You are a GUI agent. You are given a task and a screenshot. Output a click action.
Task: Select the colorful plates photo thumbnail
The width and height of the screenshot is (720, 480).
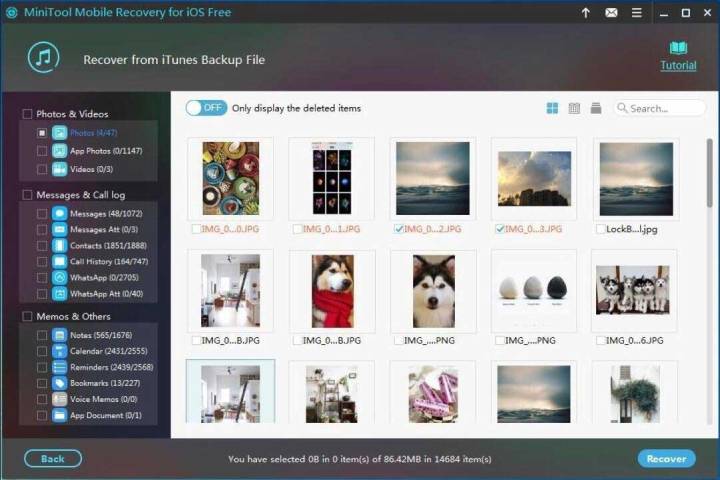coord(231,178)
